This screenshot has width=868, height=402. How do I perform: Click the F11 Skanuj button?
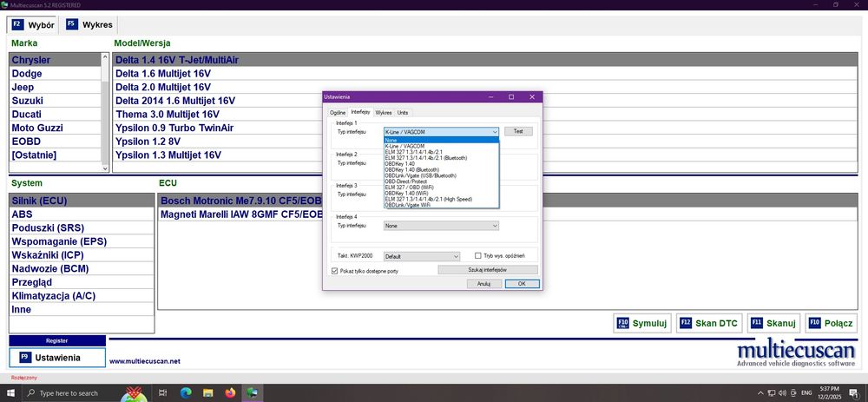pos(774,323)
